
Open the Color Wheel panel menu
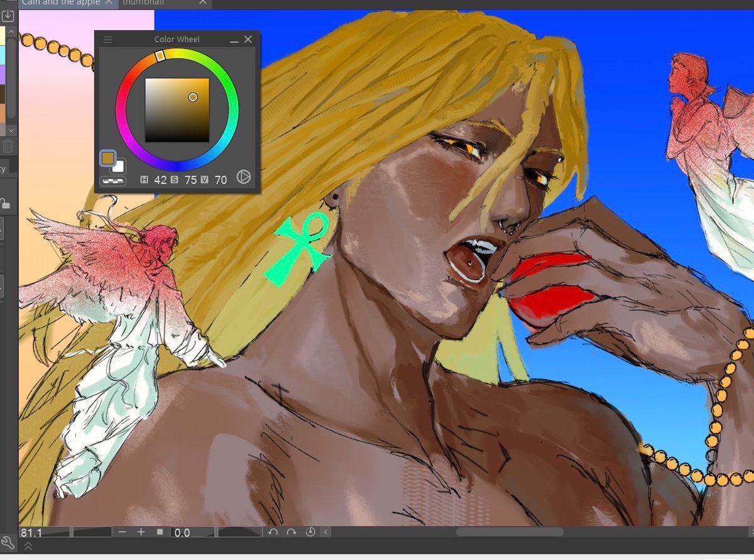[107, 40]
